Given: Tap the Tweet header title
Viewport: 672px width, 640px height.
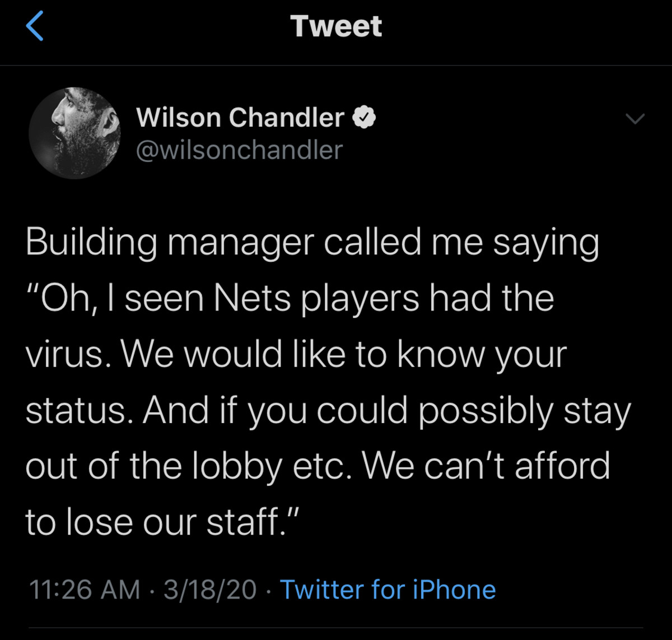Looking at the screenshot, I should point(336,26).
